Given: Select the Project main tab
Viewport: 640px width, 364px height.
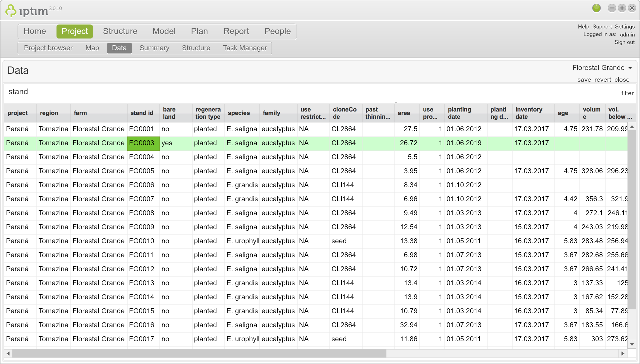Looking at the screenshot, I should [x=74, y=31].
